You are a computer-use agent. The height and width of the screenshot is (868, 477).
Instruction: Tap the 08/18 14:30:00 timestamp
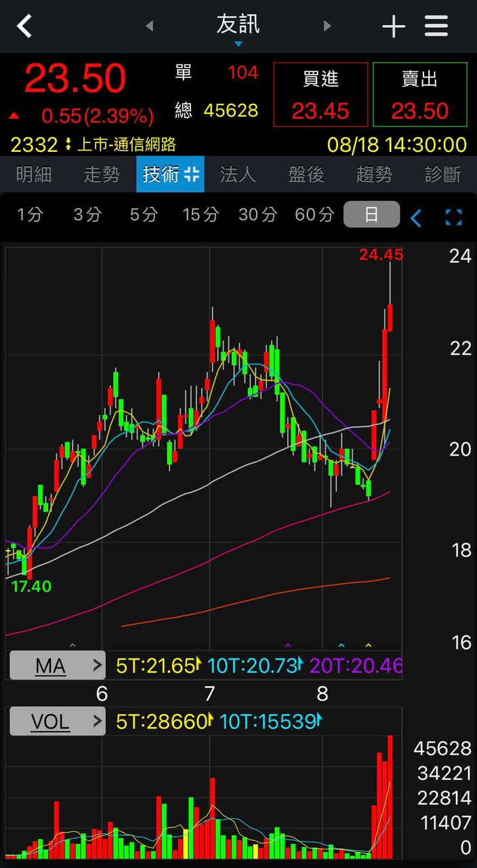(397, 144)
